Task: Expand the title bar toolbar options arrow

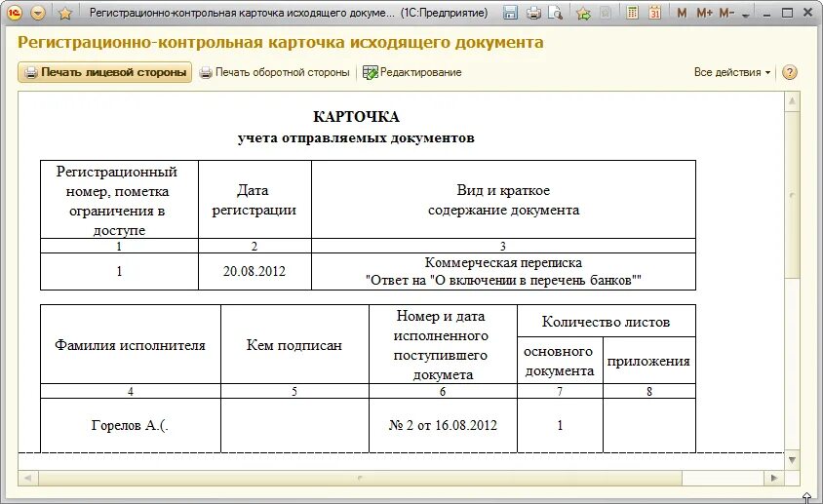Action: [x=746, y=16]
